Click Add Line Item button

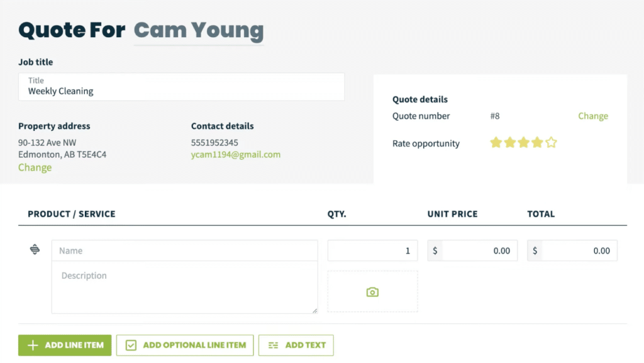(65, 345)
